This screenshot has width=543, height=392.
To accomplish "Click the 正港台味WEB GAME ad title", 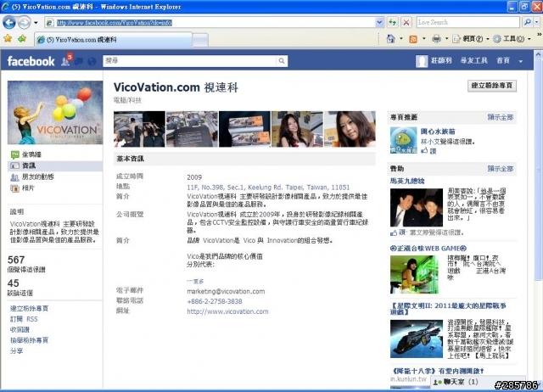I will coord(428,249).
